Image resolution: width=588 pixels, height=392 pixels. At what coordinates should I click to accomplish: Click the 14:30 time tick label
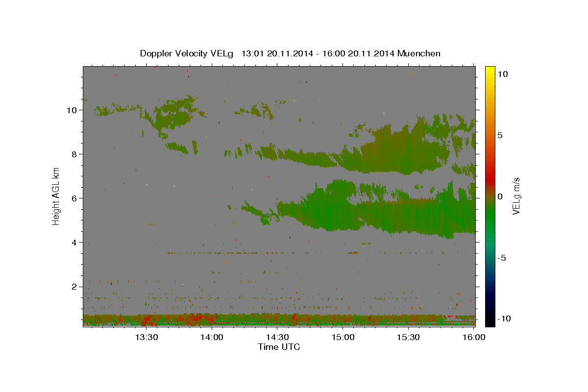277,337
